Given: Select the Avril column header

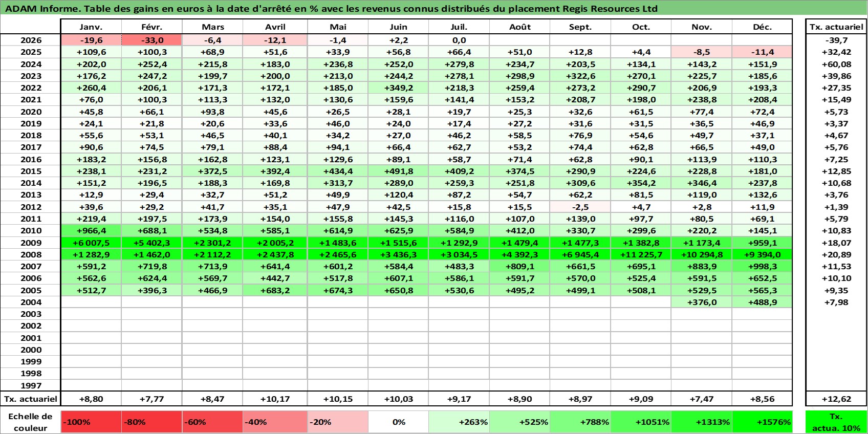Looking at the screenshot, I should coord(275,27).
